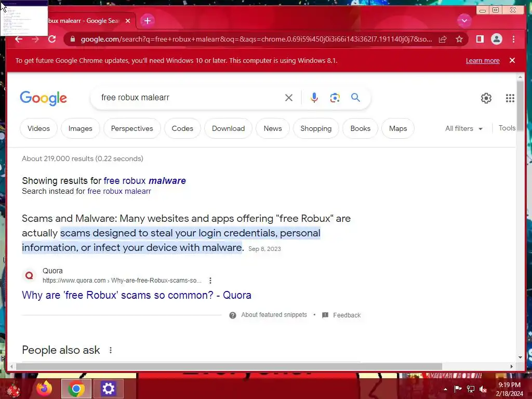Open People also ask options menu
The image size is (532, 399).
111,350
